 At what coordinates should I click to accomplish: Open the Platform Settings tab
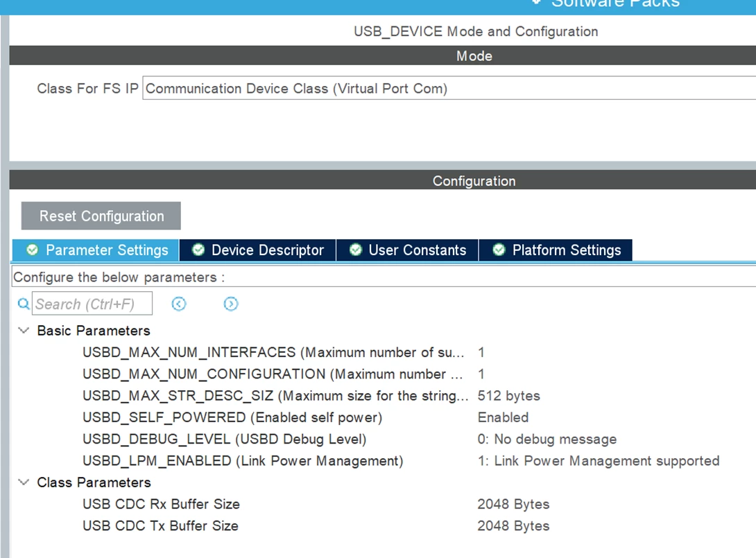[x=556, y=250]
